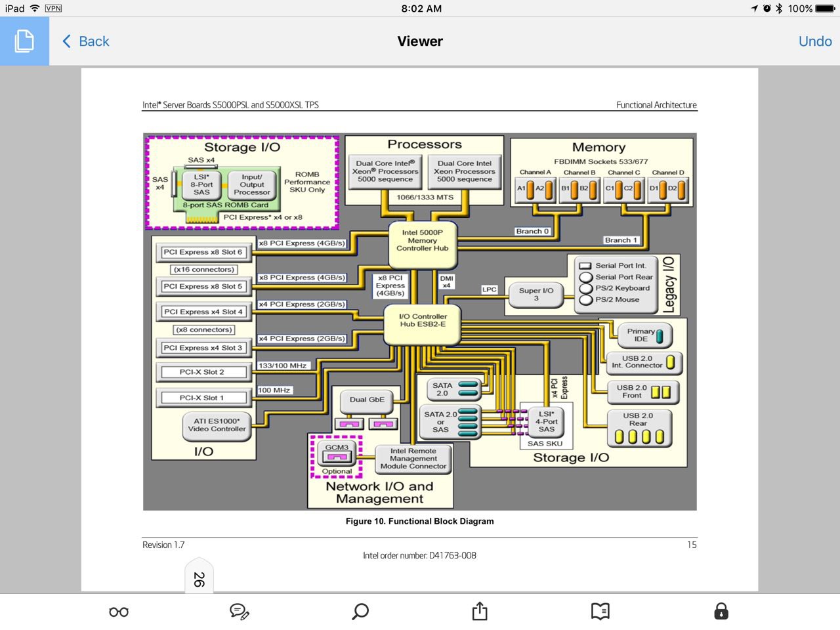The image size is (840, 630).
Task: Tap the Bluetooth icon in the status bar
Action: coord(779,9)
